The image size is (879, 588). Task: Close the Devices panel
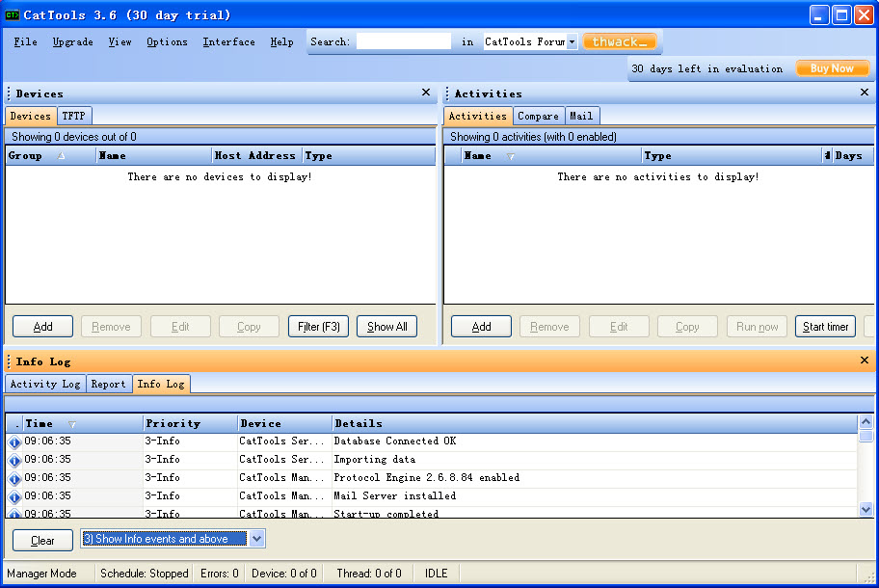click(425, 93)
